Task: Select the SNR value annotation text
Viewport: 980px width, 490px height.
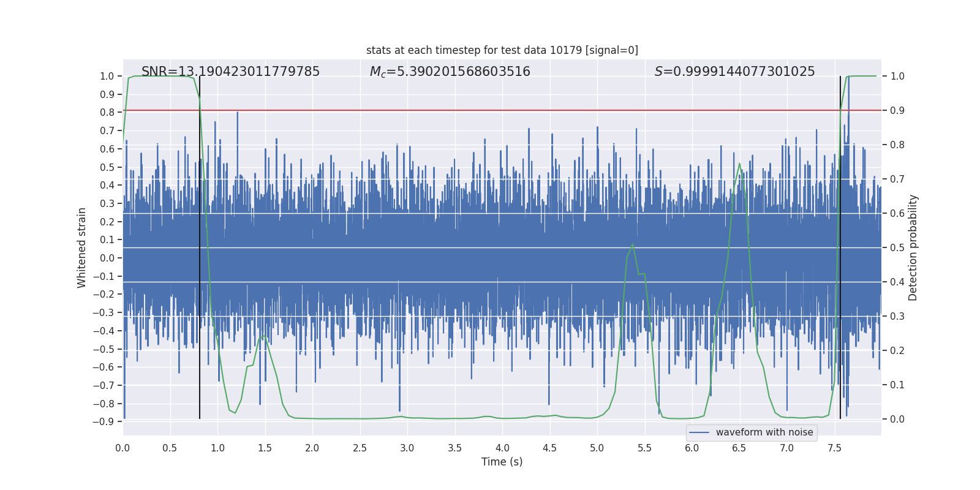Action: [x=230, y=72]
